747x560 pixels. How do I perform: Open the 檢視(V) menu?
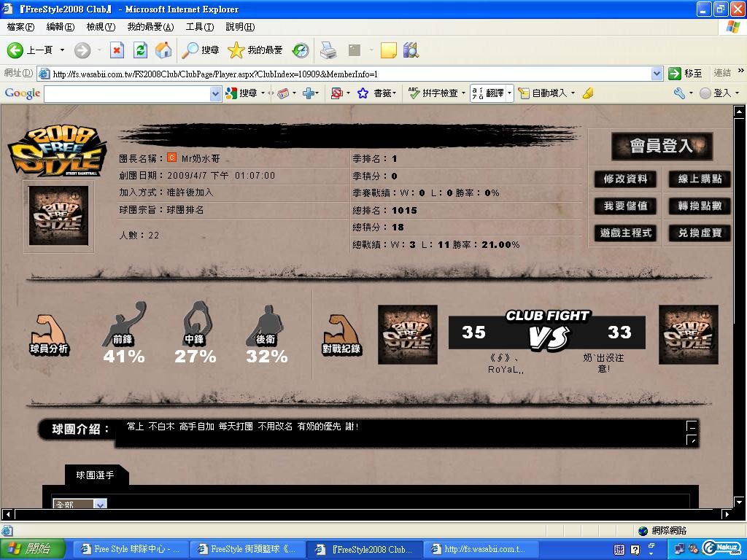pos(101,27)
